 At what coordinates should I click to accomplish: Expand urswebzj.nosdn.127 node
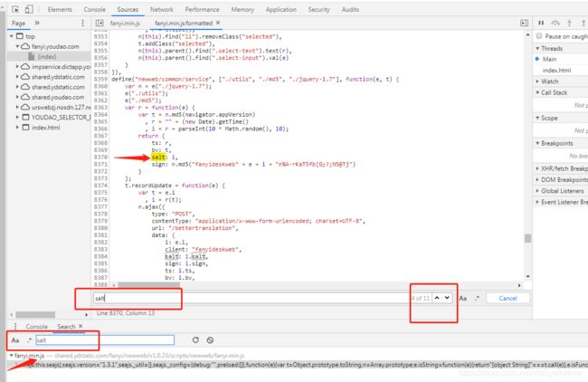[17, 108]
